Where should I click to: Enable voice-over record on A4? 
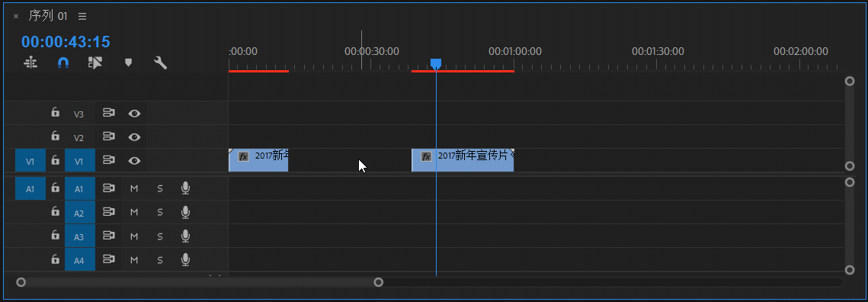point(185,259)
